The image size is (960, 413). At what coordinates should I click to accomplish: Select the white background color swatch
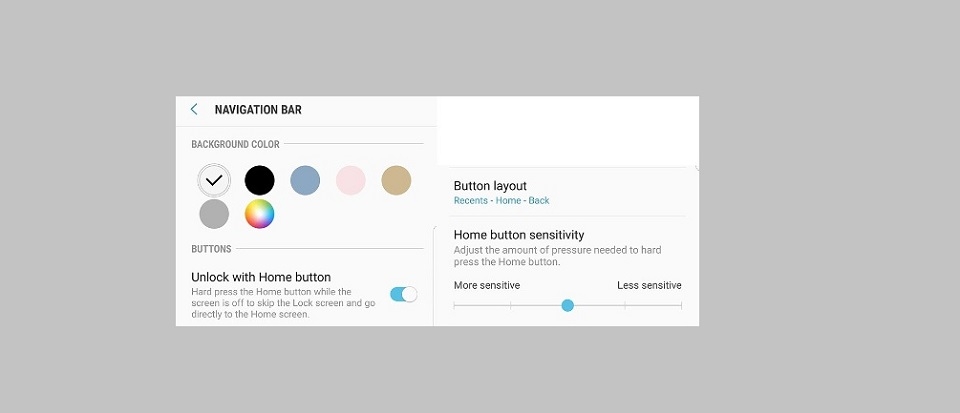point(214,181)
